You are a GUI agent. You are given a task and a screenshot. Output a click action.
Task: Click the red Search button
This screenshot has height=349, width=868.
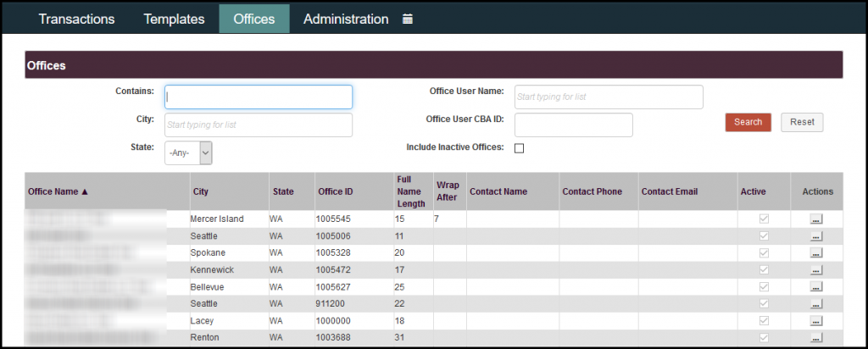click(748, 122)
